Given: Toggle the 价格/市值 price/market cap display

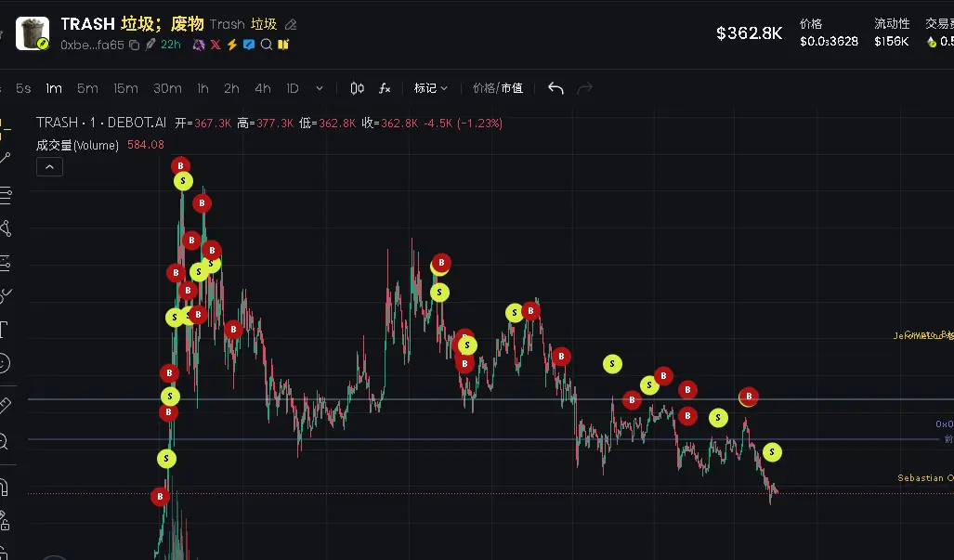Looking at the screenshot, I should (498, 88).
